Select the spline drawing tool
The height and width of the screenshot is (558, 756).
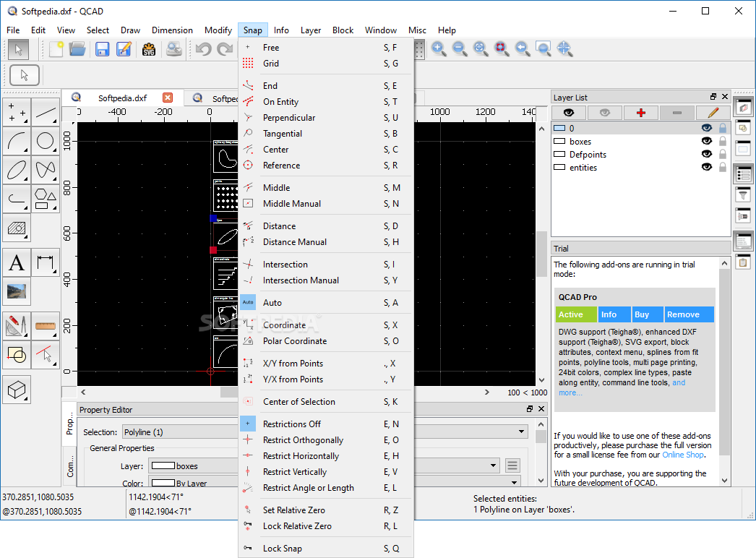coord(46,169)
